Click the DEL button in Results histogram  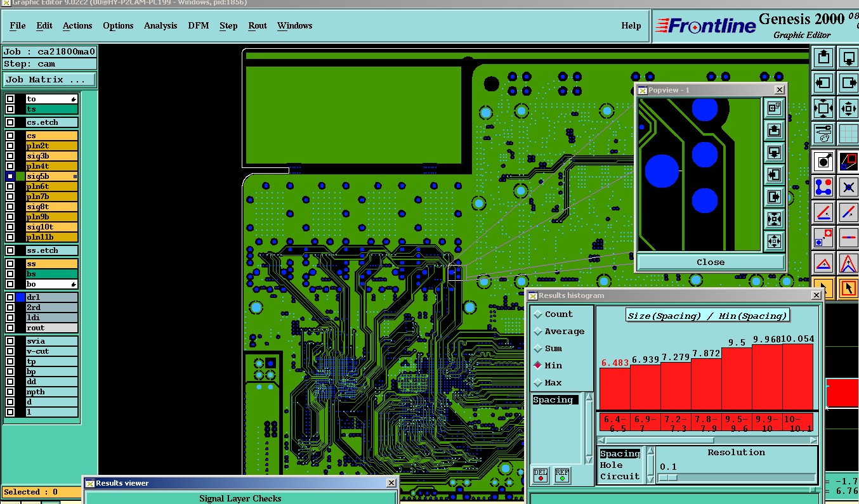click(541, 474)
